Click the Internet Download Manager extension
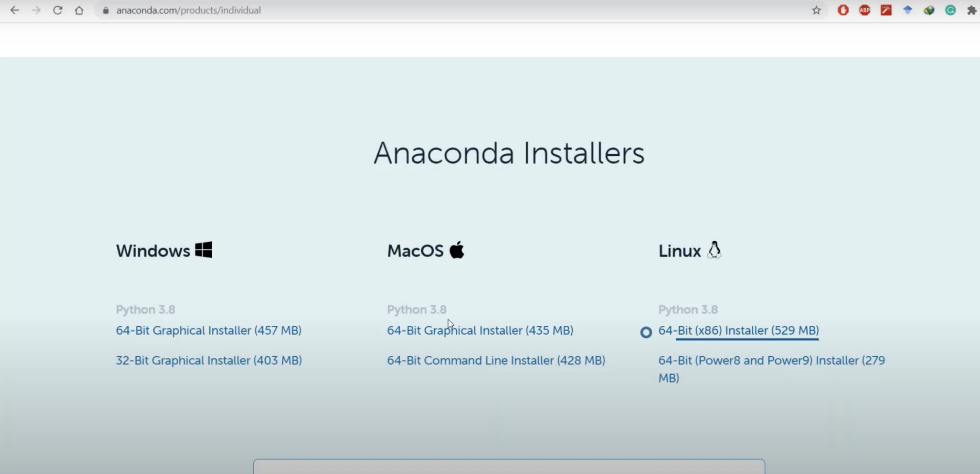The height and width of the screenshot is (474, 980). [929, 10]
